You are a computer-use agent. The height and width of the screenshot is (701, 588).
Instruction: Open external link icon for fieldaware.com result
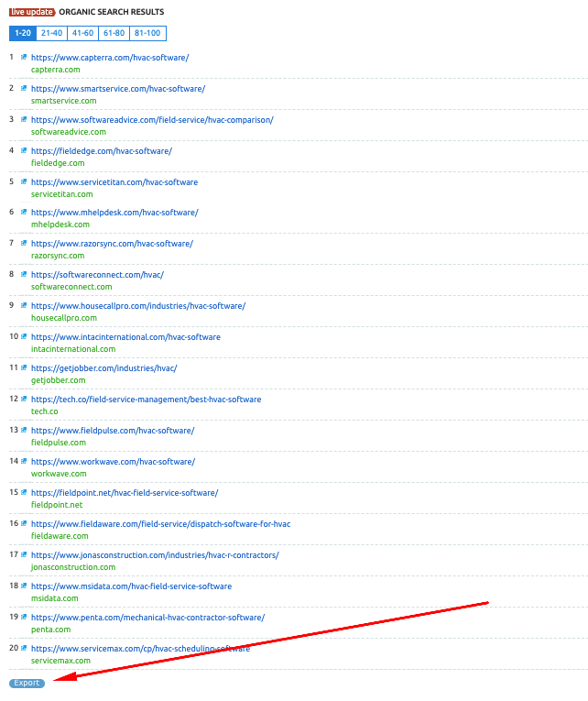pos(24,523)
